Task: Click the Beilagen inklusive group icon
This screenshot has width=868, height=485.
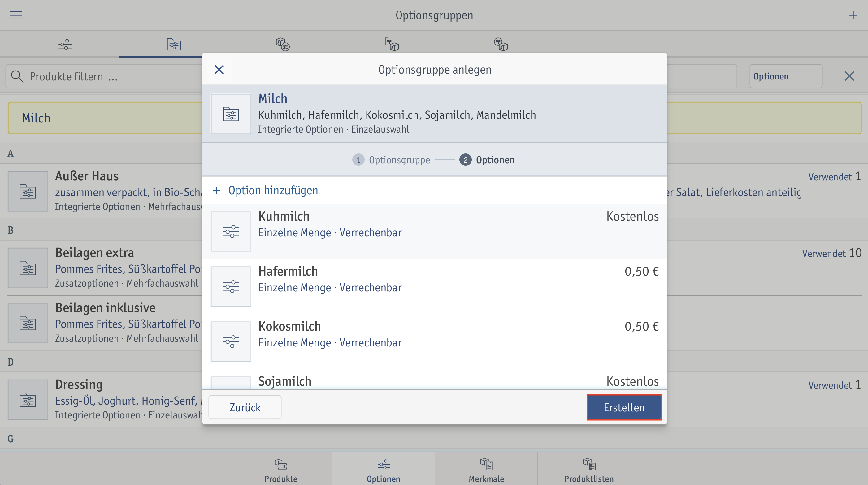Action: pyautogui.click(x=28, y=323)
